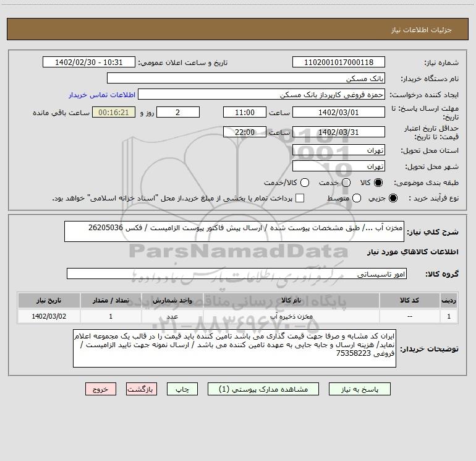Click the ردیف column header
Image resolution: width=476 pixels, height=461 pixels.
coord(449,300)
